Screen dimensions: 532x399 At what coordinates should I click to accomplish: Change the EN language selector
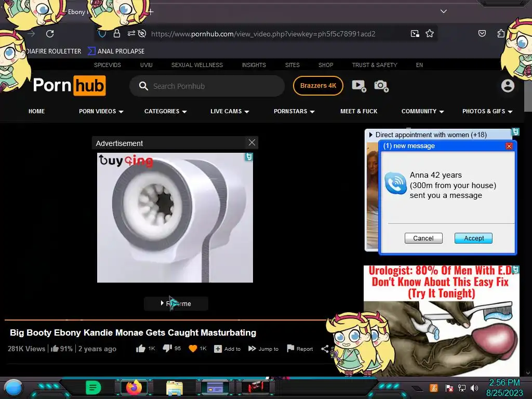click(419, 65)
